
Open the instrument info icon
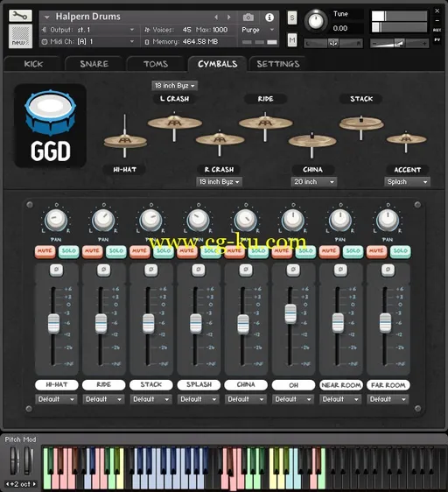pyautogui.click(x=269, y=18)
